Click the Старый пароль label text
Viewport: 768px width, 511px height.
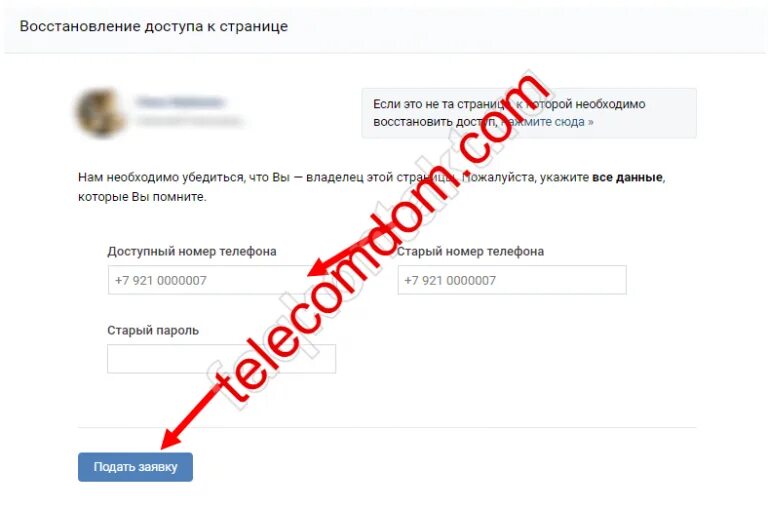point(153,330)
